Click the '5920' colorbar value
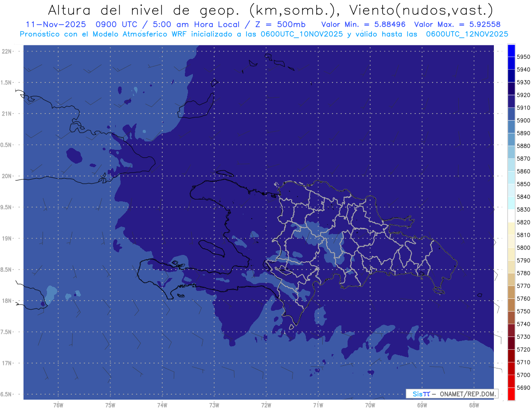 (524, 95)
